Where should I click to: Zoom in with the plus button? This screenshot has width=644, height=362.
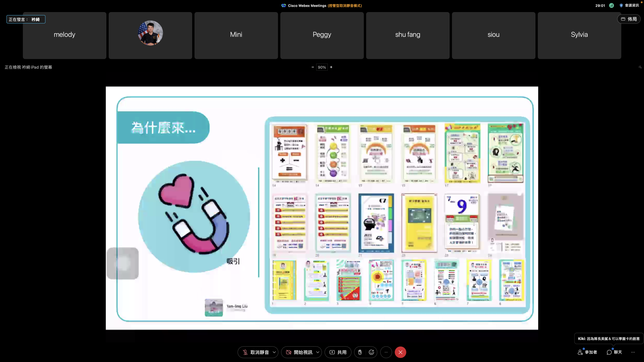pos(331,67)
